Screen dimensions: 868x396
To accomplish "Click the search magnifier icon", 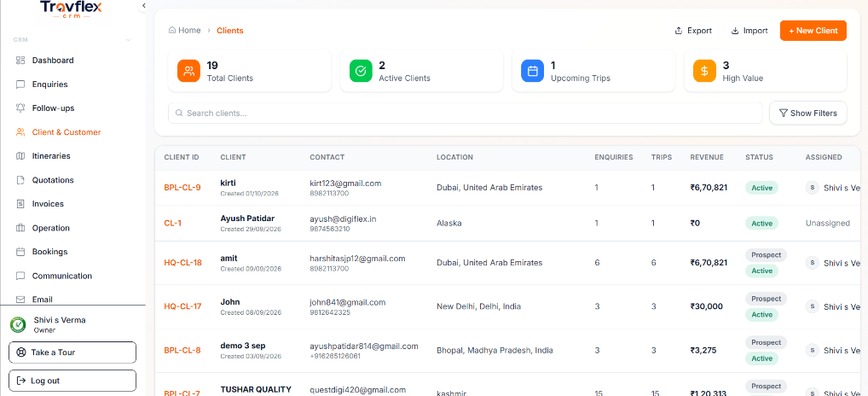I will 179,113.
